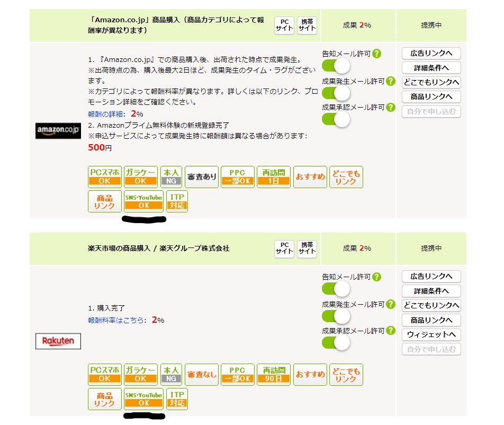The height and width of the screenshot is (425, 504).
Task: Click help icon beside Amazon 告知メール許可
Action: click(377, 54)
